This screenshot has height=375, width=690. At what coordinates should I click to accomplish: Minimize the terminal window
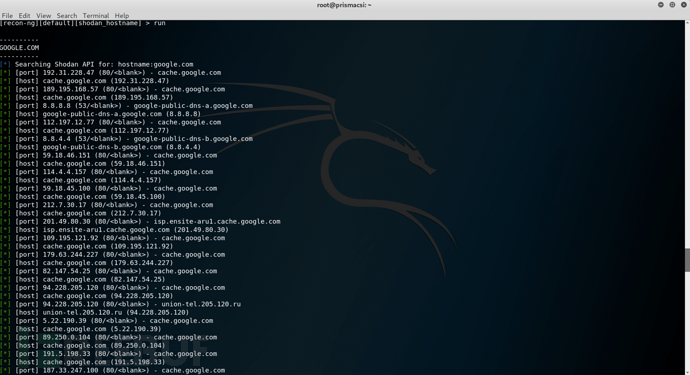click(661, 5)
